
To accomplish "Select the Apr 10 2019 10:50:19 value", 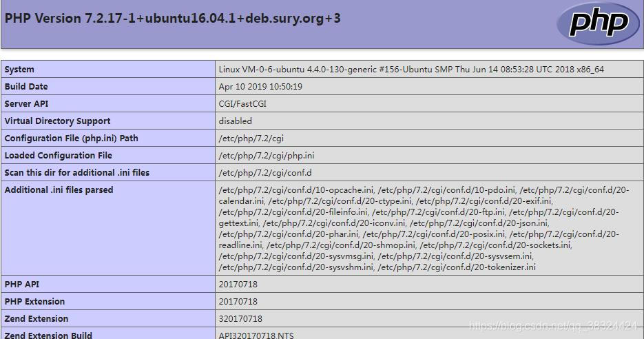I will click(260, 87).
